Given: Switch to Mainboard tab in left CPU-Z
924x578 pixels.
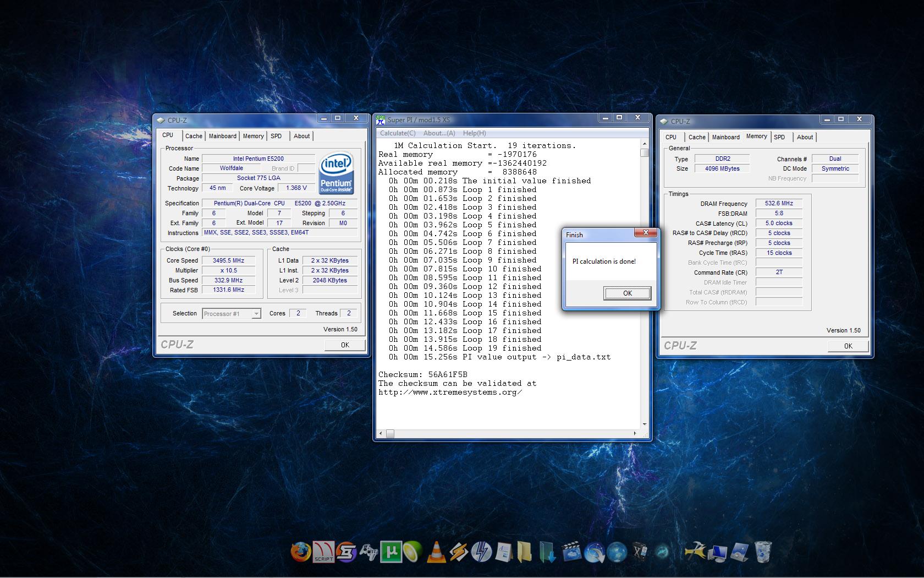Looking at the screenshot, I should click(222, 136).
